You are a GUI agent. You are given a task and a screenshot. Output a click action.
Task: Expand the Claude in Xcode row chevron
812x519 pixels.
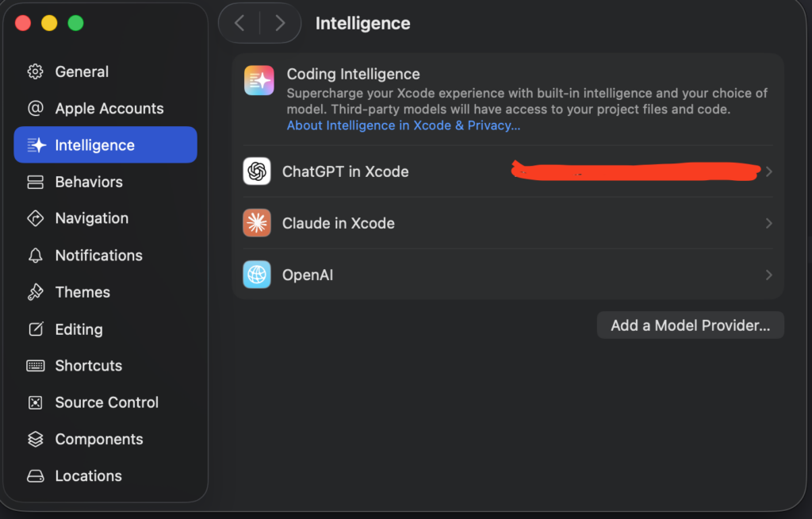[768, 223]
